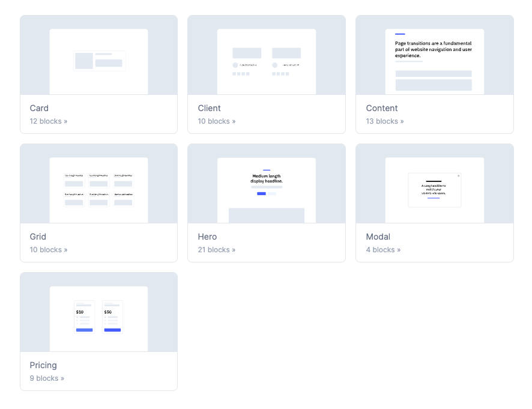Follow the '4 blocks »' link

pyautogui.click(x=383, y=250)
